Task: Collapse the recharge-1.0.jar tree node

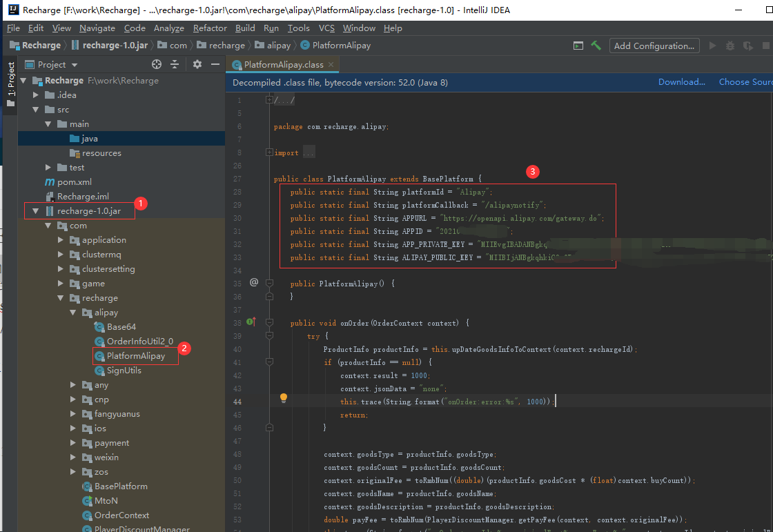Action: [x=35, y=211]
